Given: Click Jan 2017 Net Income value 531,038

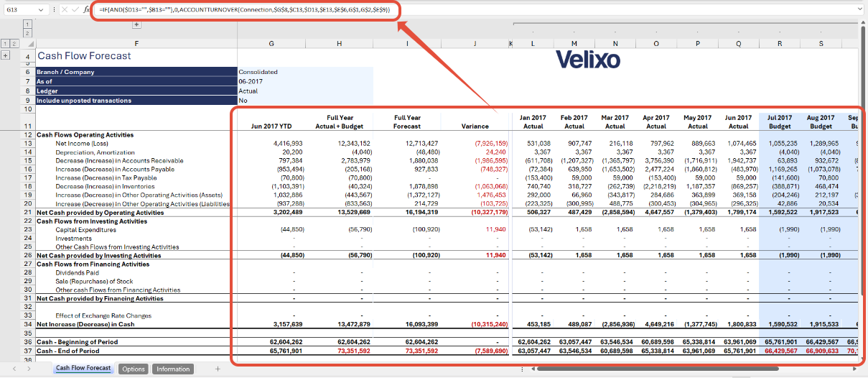Looking at the screenshot, I should 540,143.
